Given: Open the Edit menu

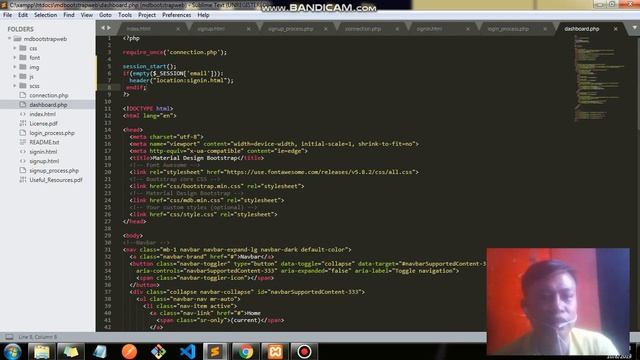Looking at the screenshot, I should click(x=23, y=15).
